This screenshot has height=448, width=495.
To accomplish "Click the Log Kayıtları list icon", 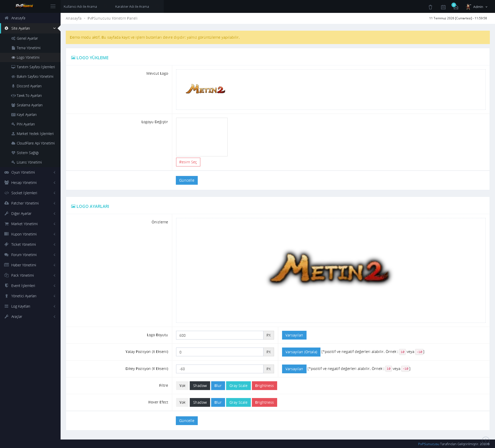I will pos(6,306).
